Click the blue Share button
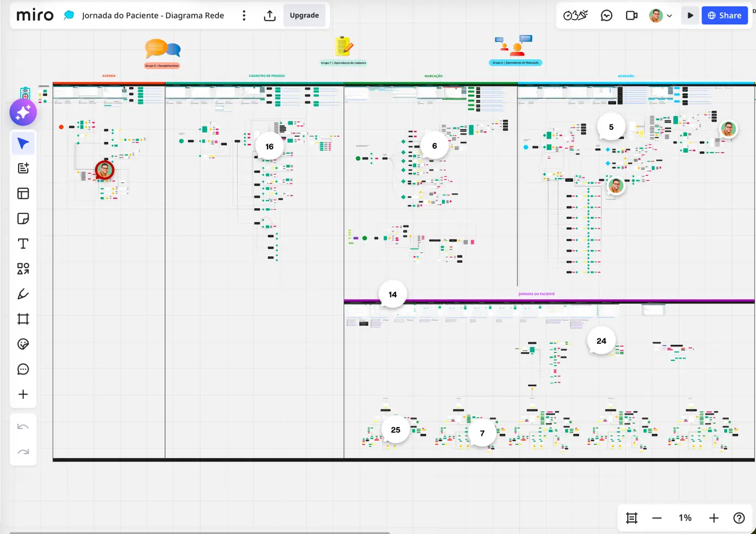 coord(725,15)
